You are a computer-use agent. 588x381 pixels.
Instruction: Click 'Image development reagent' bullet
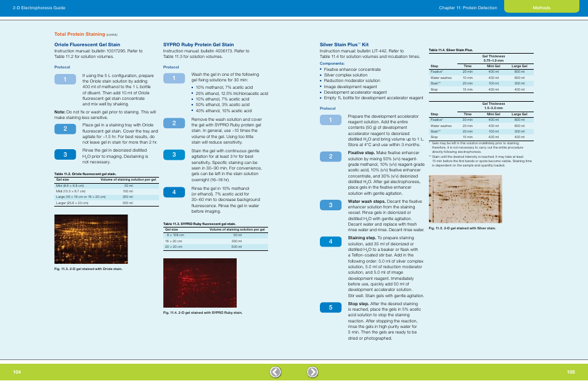(350, 87)
